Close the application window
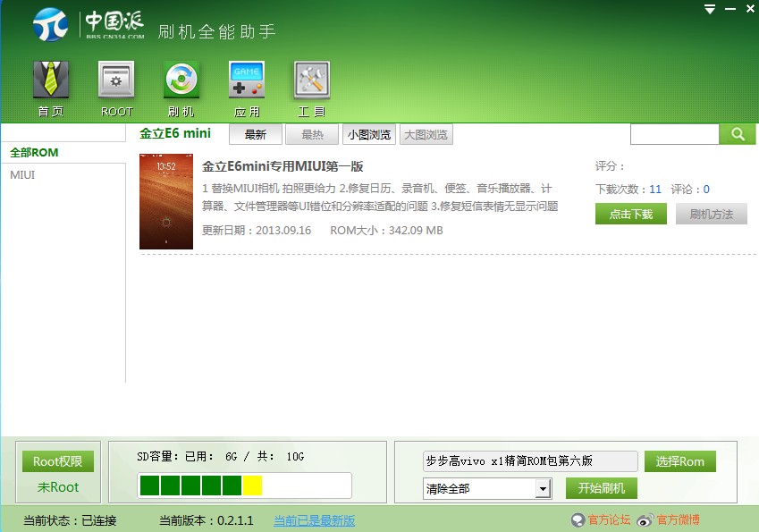The width and height of the screenshot is (759, 532). point(750,9)
